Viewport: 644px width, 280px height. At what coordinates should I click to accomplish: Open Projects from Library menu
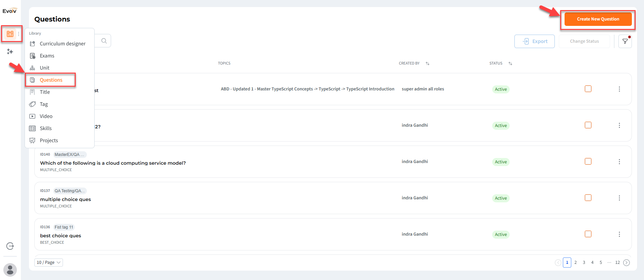tap(60, 141)
